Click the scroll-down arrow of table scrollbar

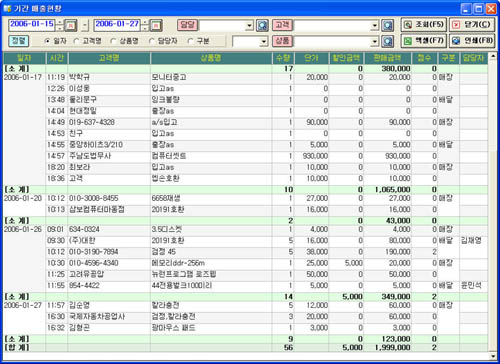point(493,356)
